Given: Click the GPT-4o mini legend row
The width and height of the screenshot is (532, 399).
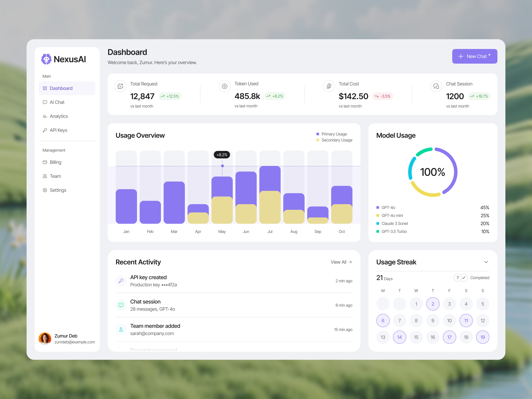Looking at the screenshot, I should (433, 215).
